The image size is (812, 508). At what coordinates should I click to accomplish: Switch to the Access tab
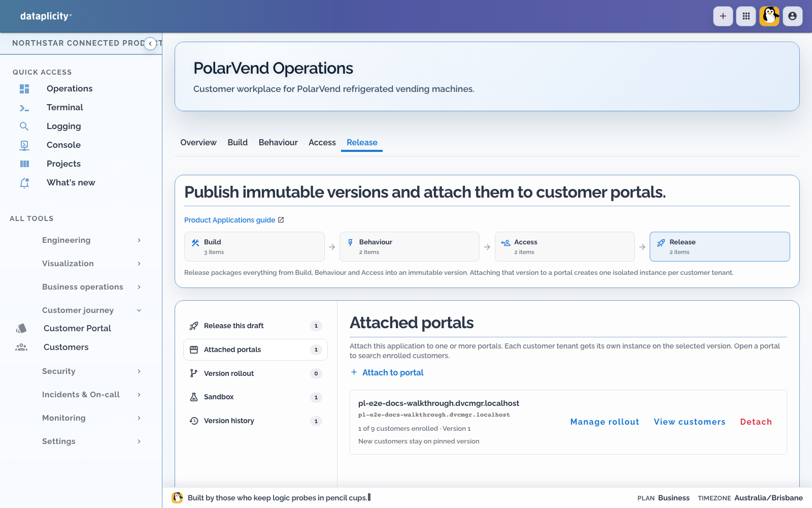pos(322,143)
